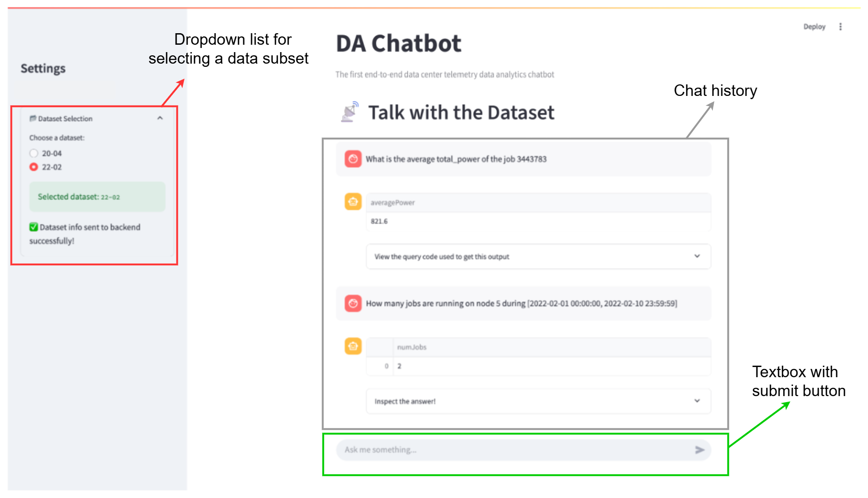Click the folder icon beside Dataset Selection
Screen dimensions: 868x498
coord(33,119)
